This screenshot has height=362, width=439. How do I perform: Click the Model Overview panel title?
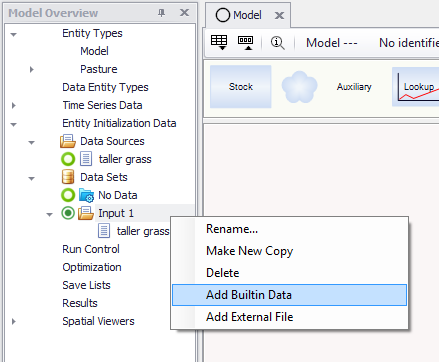point(53,13)
